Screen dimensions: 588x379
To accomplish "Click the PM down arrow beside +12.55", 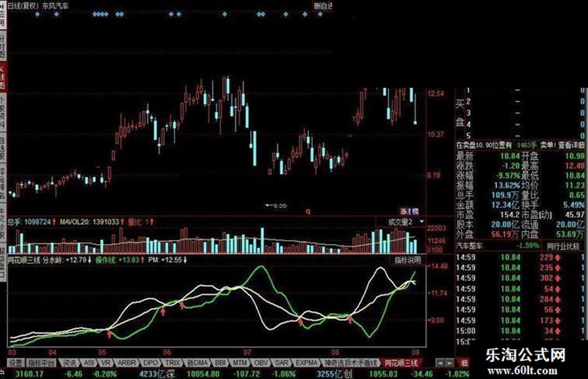I will pos(185,260).
